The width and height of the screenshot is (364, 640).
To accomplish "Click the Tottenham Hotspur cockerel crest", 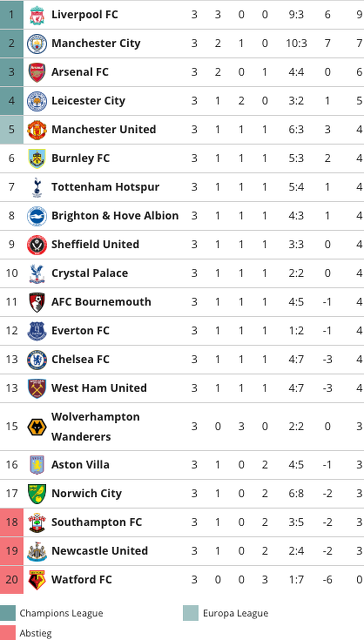I will click(37, 187).
